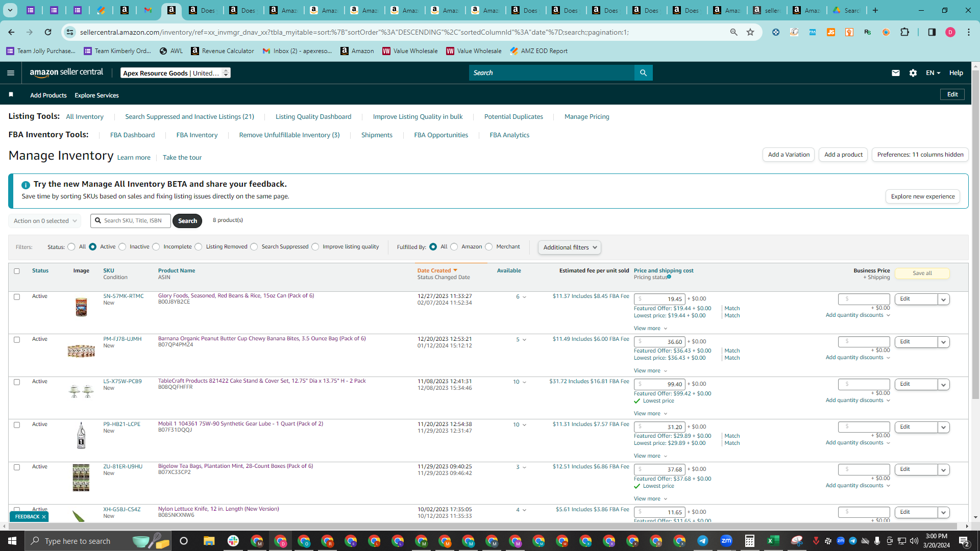The image size is (980, 551).
Task: Open the Windows notification center icon
Action: point(964,541)
